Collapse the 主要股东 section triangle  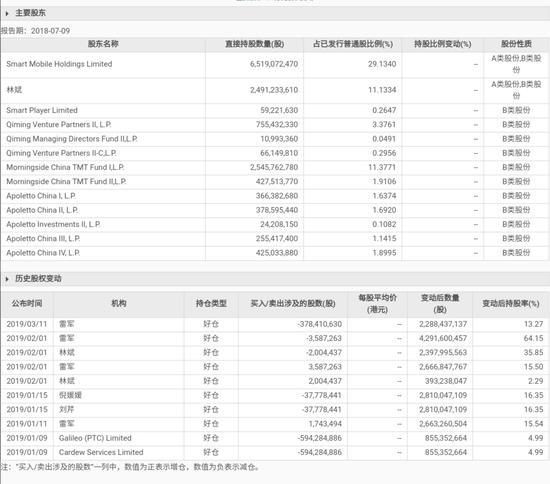7,14
